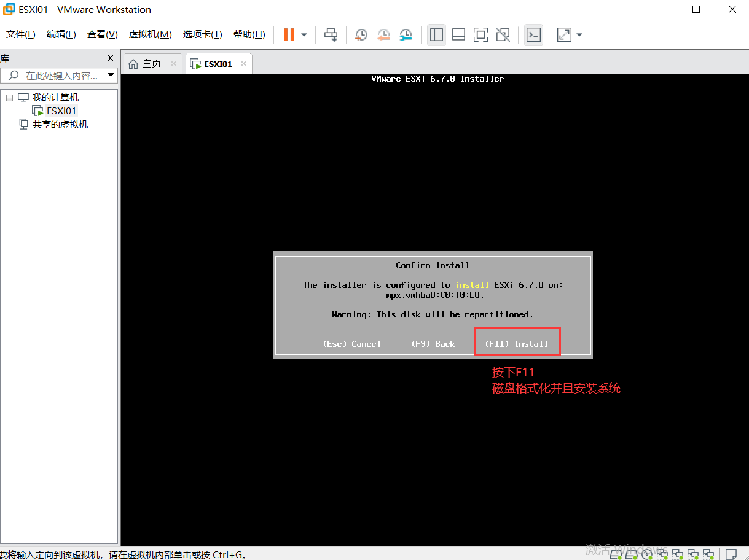This screenshot has height=560, width=749.
Task: Click the VMware Workstation title bar icon
Action: tap(9, 9)
